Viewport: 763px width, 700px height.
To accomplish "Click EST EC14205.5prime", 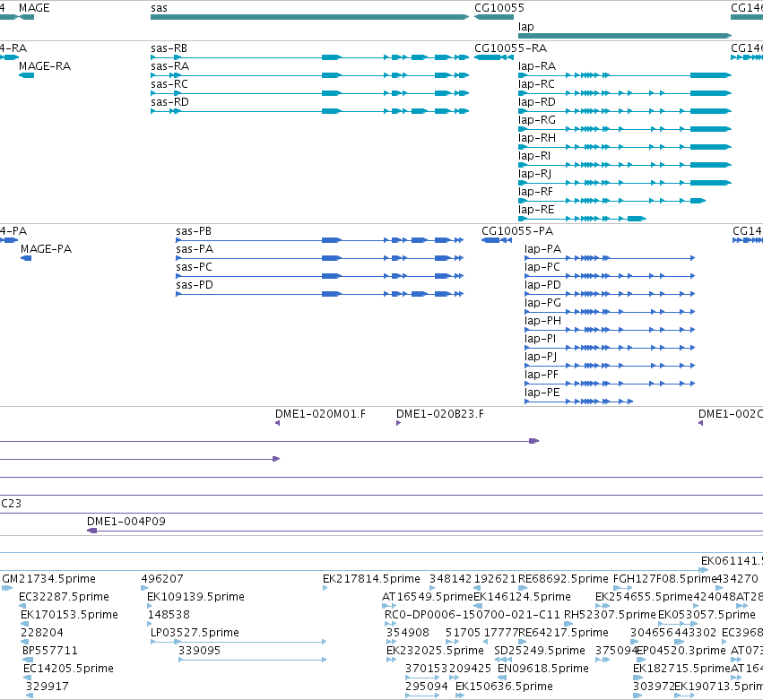I will pyautogui.click(x=68, y=669).
